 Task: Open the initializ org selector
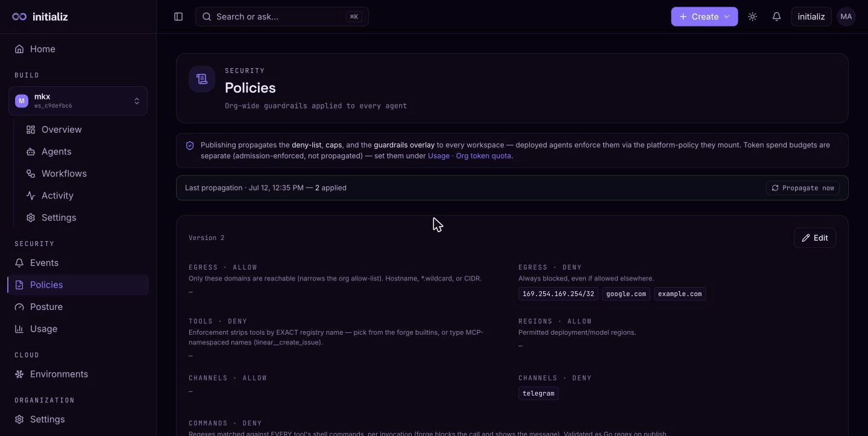coord(811,17)
